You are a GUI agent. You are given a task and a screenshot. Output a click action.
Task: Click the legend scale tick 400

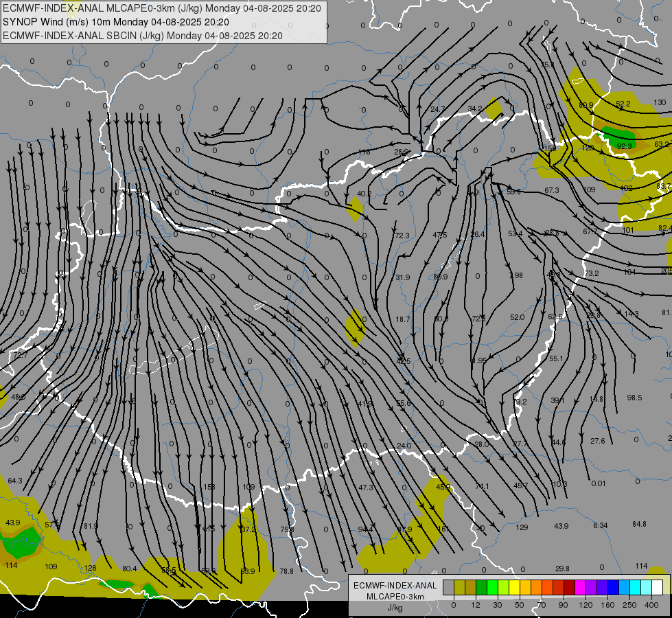(x=651, y=605)
